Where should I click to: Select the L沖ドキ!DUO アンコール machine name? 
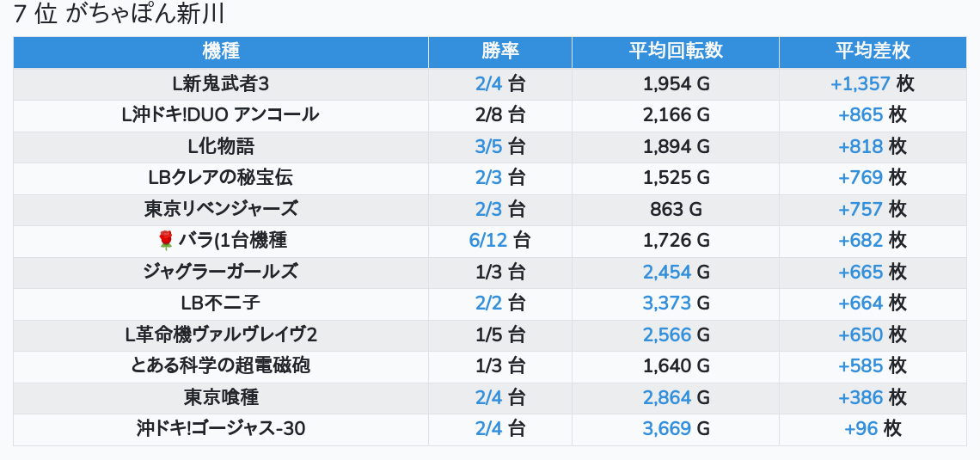(221, 114)
